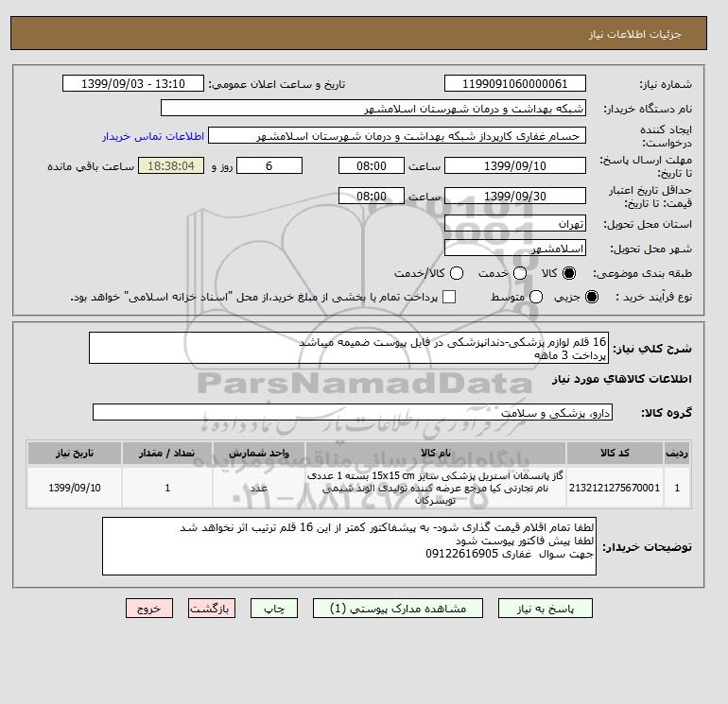Click the delivery province field تهران
Screen dimensions: 728x704
515,224
